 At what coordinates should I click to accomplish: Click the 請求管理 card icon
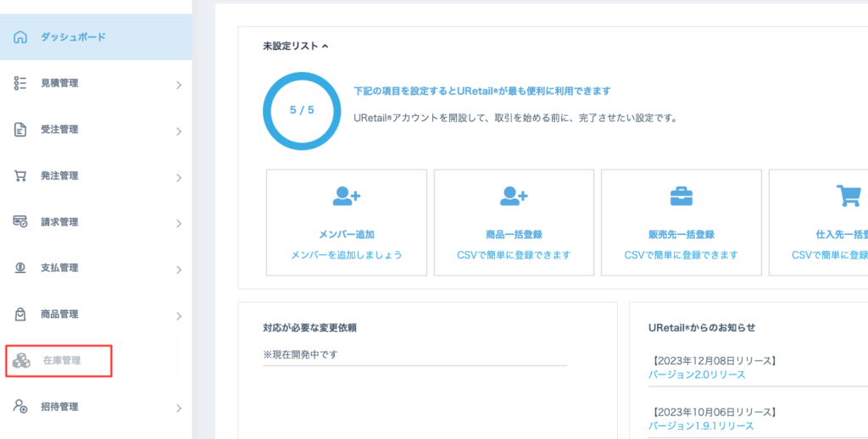21,222
